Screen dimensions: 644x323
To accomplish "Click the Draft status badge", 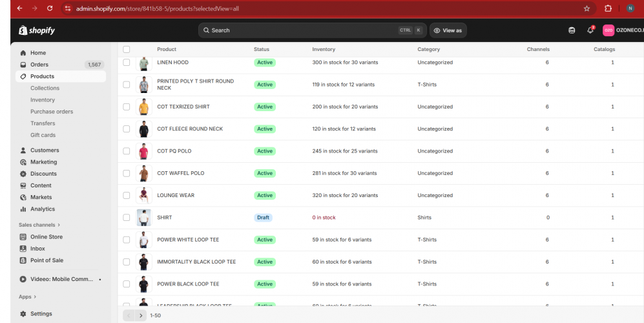I will click(263, 218).
